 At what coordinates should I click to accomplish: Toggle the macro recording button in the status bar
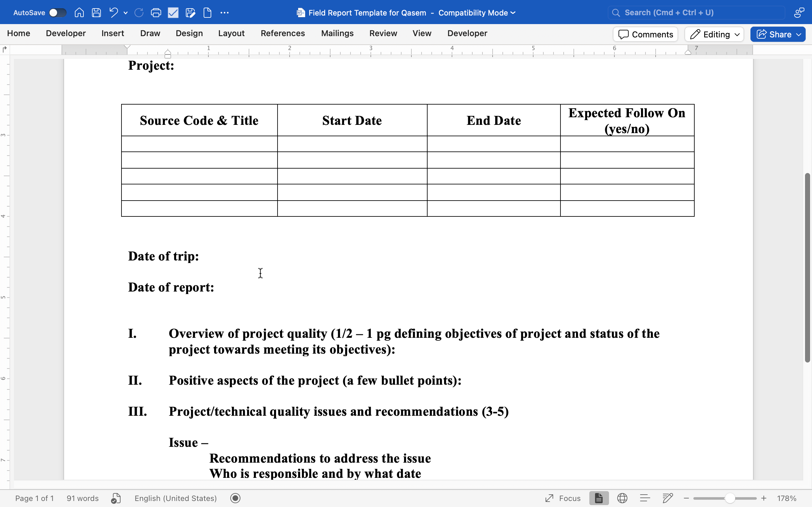236,498
